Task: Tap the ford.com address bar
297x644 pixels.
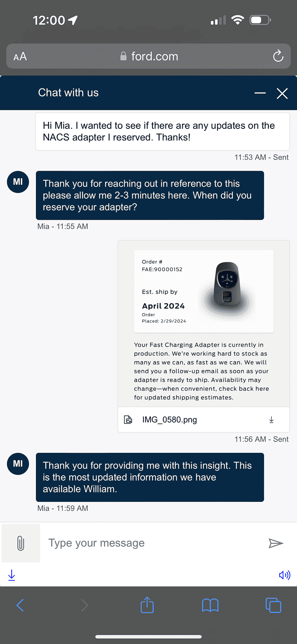Action: pyautogui.click(x=149, y=56)
